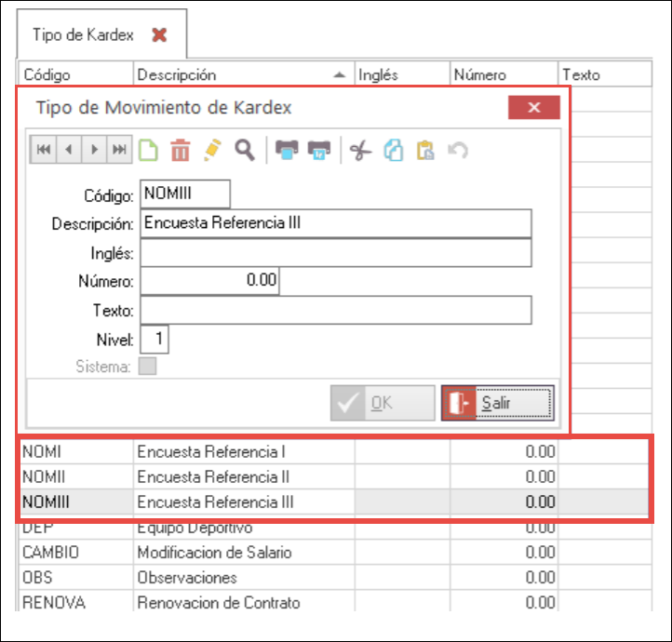Click the OK button

(x=383, y=403)
